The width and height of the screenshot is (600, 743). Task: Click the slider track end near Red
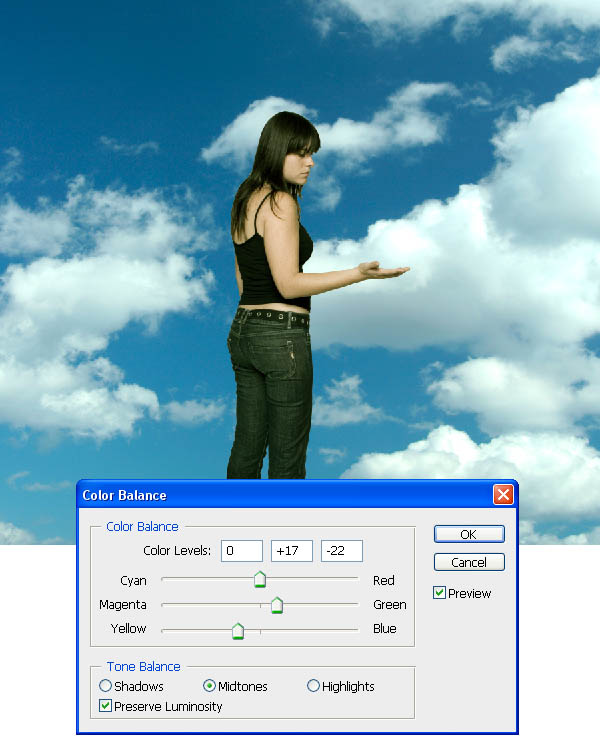pos(354,578)
